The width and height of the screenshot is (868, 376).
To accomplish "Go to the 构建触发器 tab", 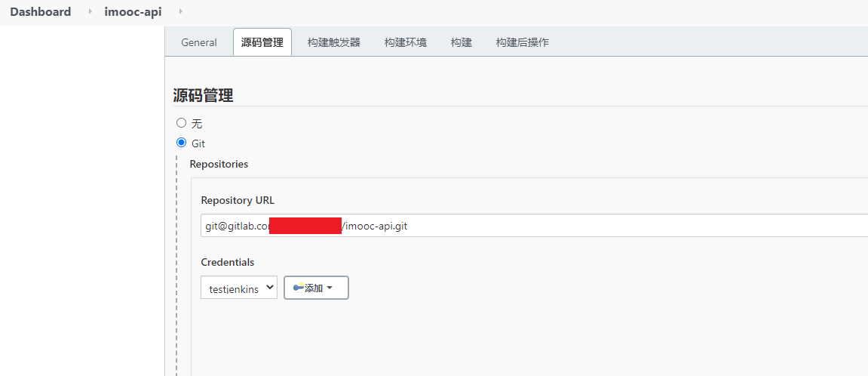I will click(x=334, y=43).
